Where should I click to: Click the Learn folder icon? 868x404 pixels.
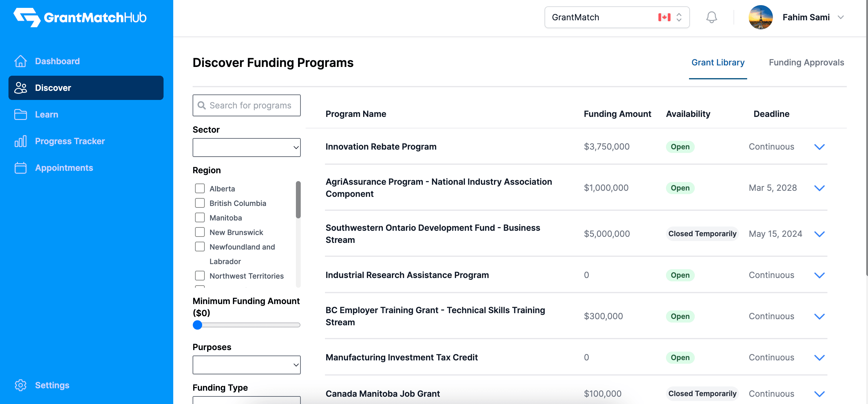pyautogui.click(x=21, y=114)
